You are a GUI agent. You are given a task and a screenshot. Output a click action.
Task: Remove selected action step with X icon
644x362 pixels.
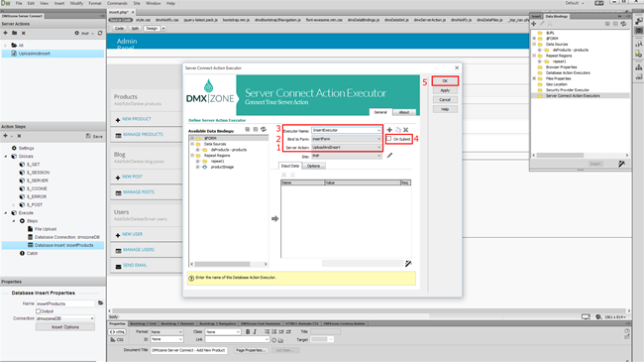(x=19, y=136)
